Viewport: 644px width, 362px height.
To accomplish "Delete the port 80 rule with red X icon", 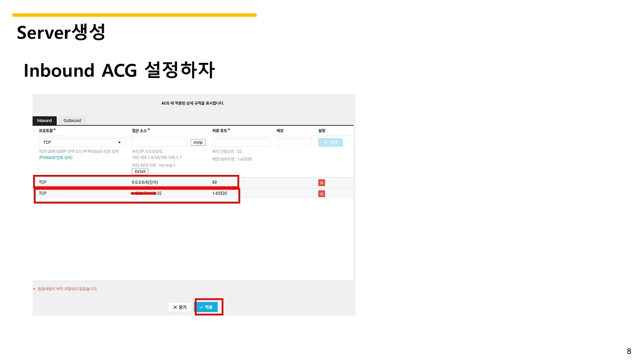I will 321,183.
